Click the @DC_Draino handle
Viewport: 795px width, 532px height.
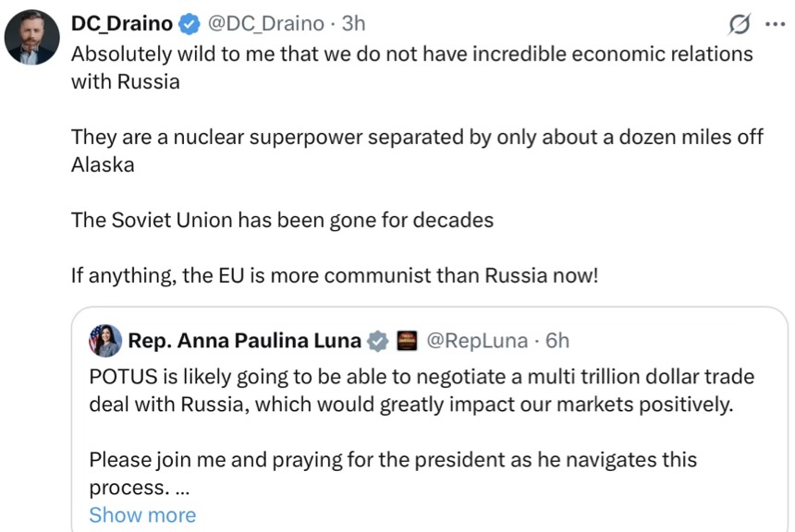[264, 24]
